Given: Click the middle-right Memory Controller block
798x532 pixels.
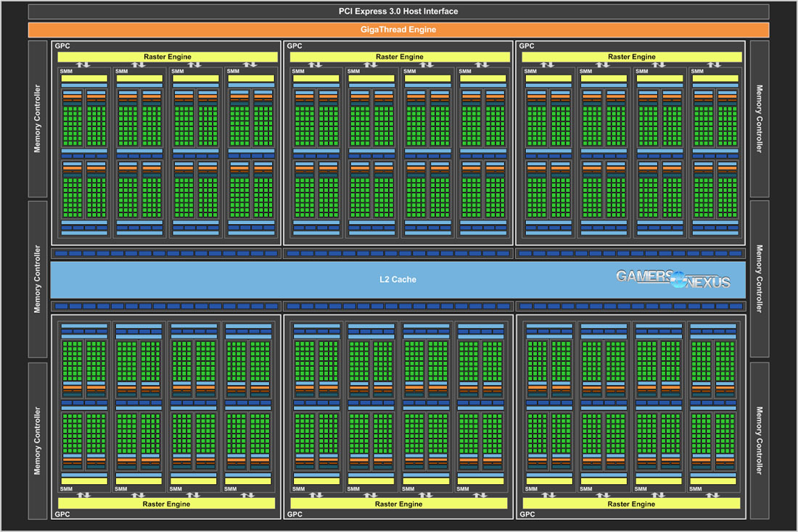Looking at the screenshot, I should (760, 279).
